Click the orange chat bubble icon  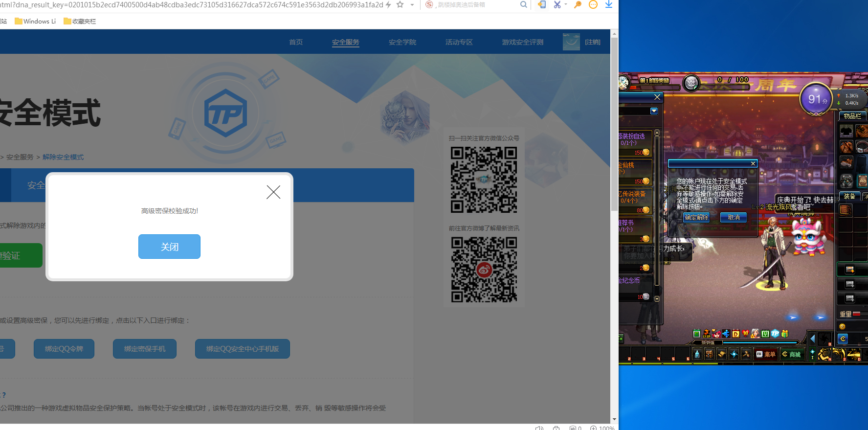pos(593,5)
